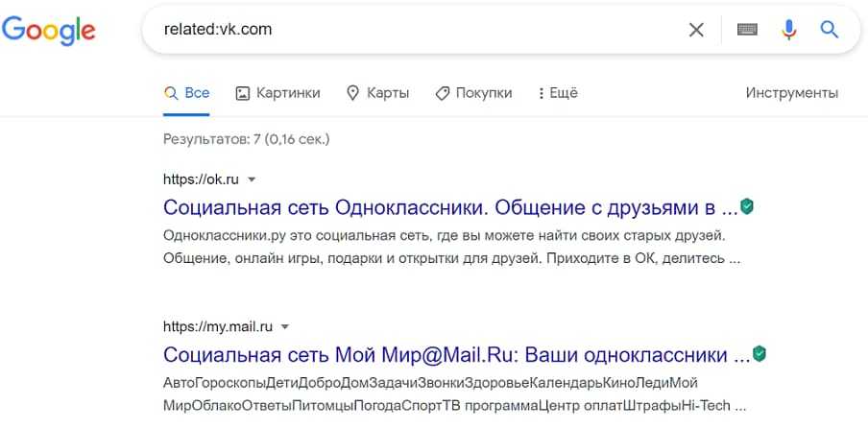
Task: Open Инструменты search tools
Action: point(791,93)
